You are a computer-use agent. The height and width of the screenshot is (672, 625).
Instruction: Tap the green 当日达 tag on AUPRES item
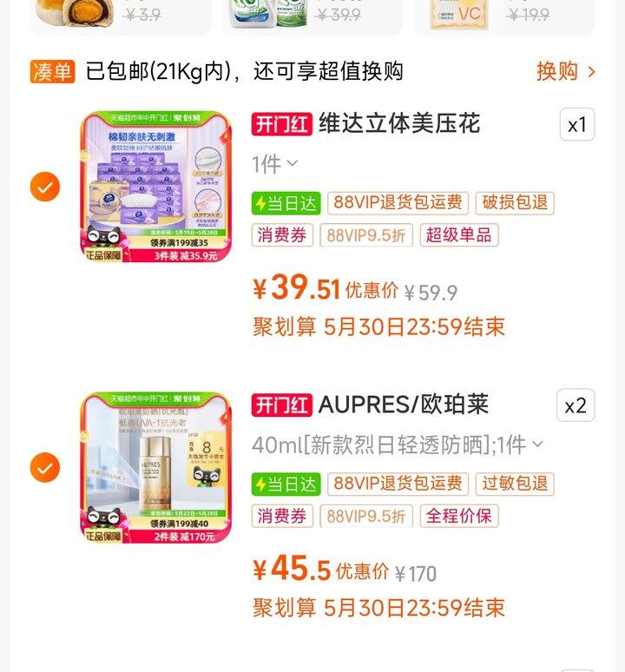click(286, 484)
